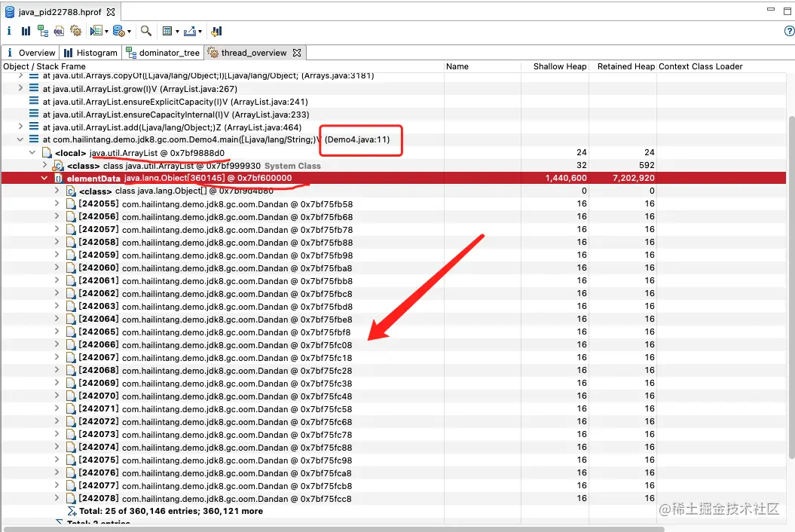This screenshot has width=795, height=532.
Task: Expand the class java.util.ArrayList node
Action: (44, 165)
